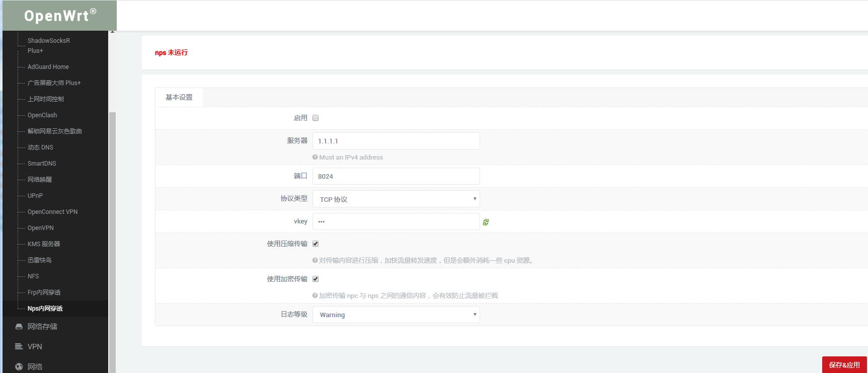Click the vkey refresh/generate icon
This screenshot has width=868, height=373.
pyautogui.click(x=486, y=222)
